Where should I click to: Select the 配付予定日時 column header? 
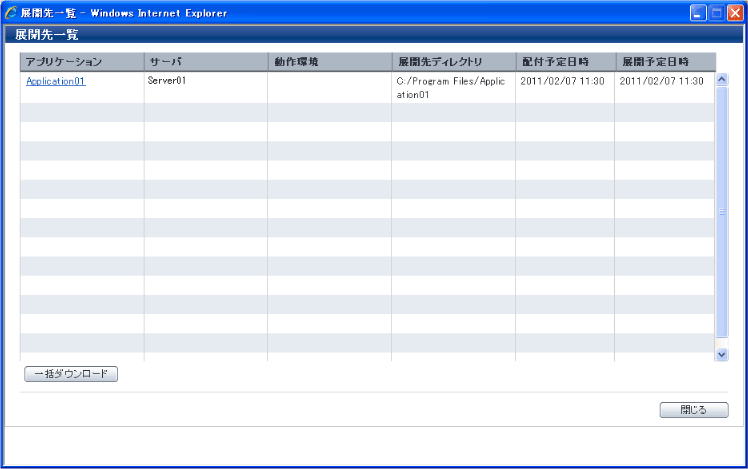pos(565,62)
